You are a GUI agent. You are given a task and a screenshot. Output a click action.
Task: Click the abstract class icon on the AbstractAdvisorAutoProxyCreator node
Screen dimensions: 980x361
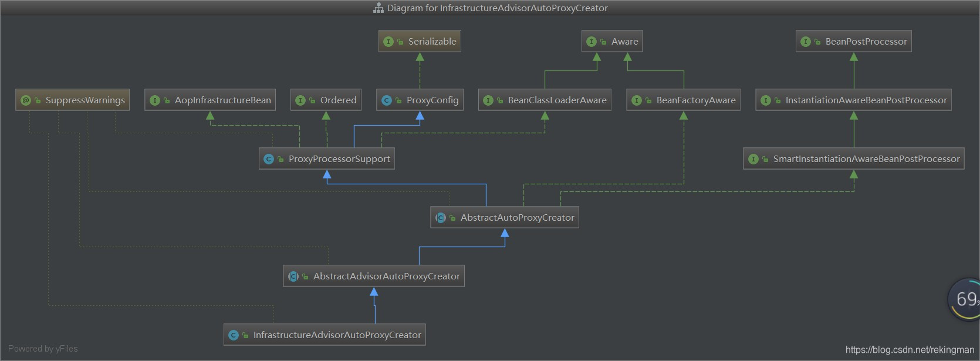click(293, 276)
